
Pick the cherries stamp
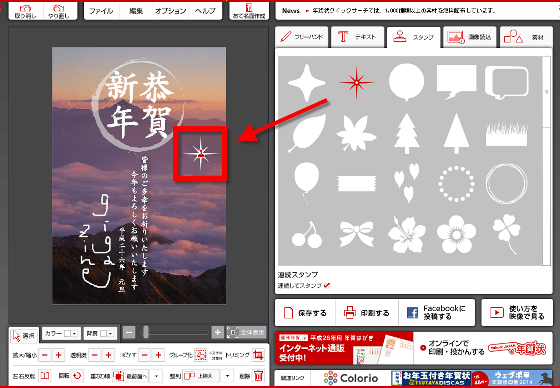306,235
